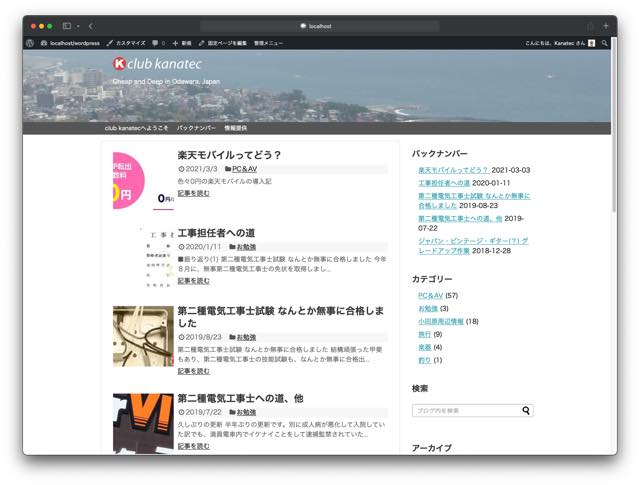
Task: Click 新規 to add new content
Action: (182, 43)
